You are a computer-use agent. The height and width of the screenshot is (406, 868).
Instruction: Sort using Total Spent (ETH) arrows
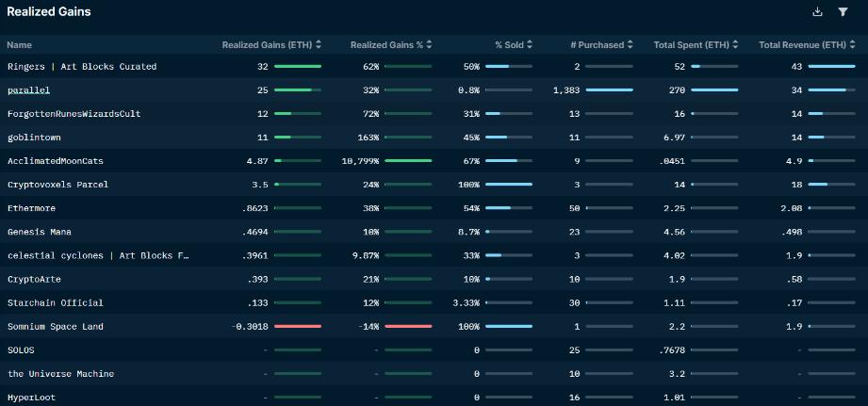(x=735, y=45)
